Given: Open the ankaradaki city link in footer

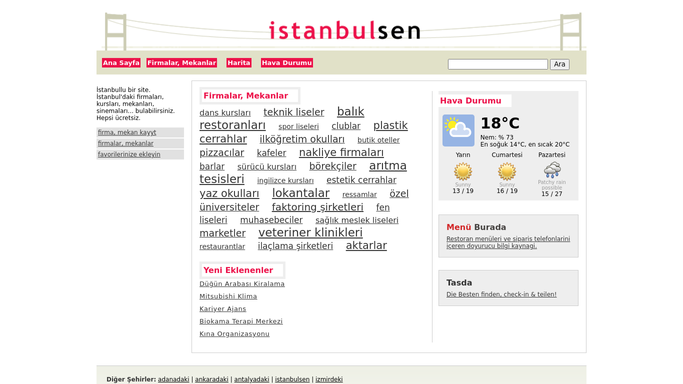Looking at the screenshot, I should click(211, 379).
